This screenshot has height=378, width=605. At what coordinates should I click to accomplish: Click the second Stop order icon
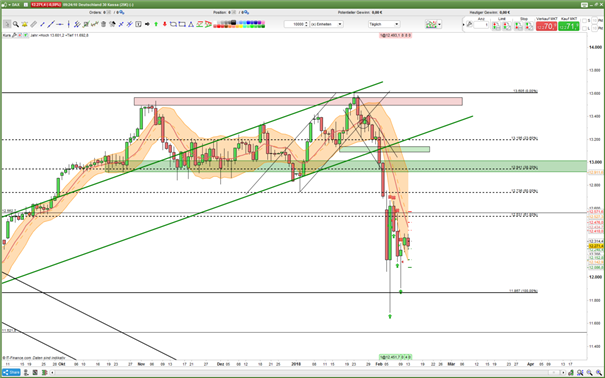(x=529, y=26)
